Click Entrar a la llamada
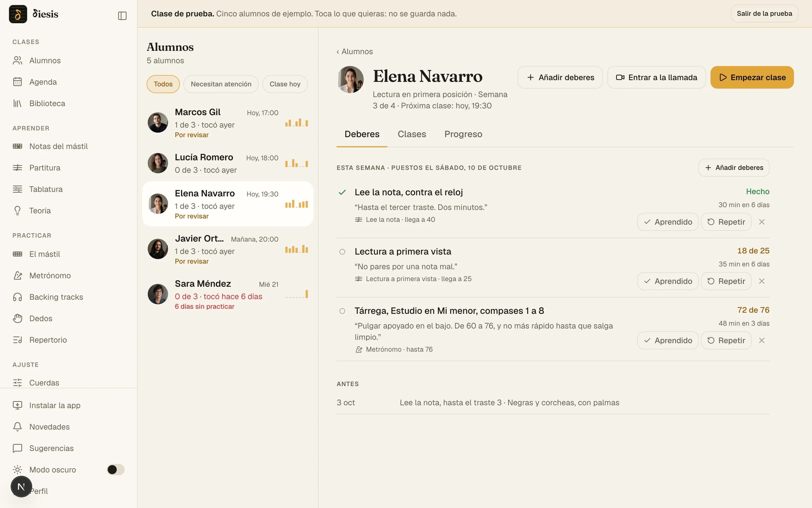Screen dimensions: 812x508 click(x=656, y=77)
